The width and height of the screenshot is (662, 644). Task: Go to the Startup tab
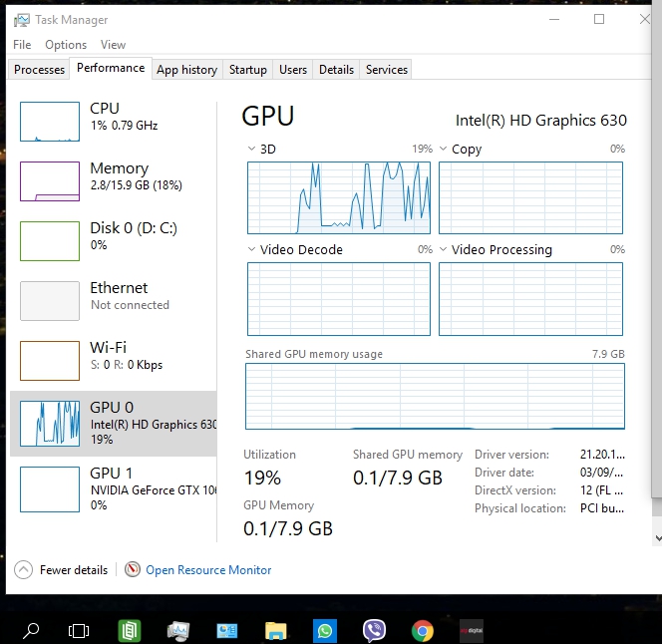pos(248,69)
